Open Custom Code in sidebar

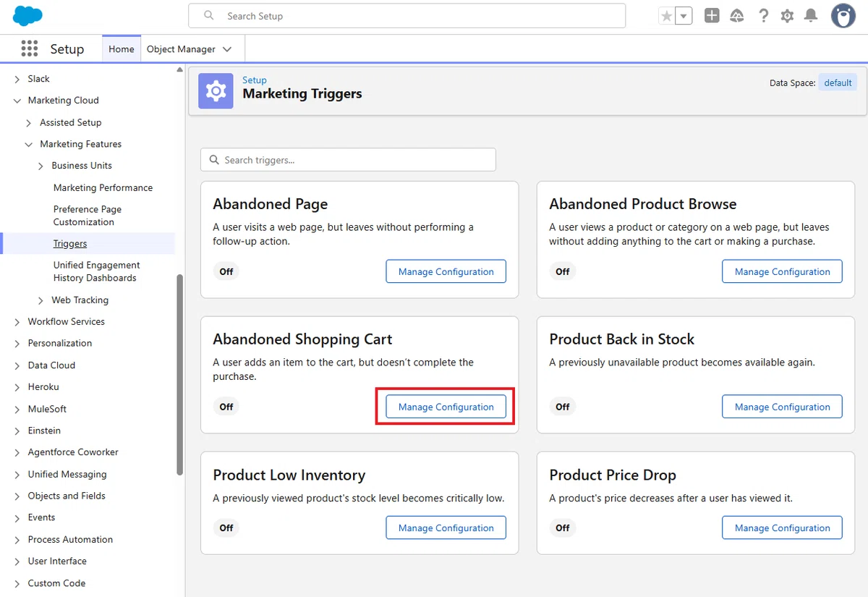56,583
